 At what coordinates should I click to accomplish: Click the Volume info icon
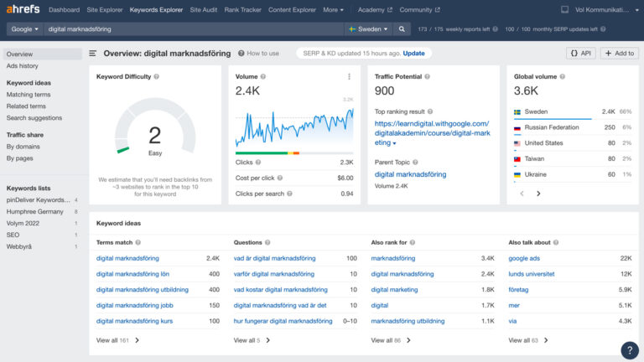pyautogui.click(x=263, y=77)
